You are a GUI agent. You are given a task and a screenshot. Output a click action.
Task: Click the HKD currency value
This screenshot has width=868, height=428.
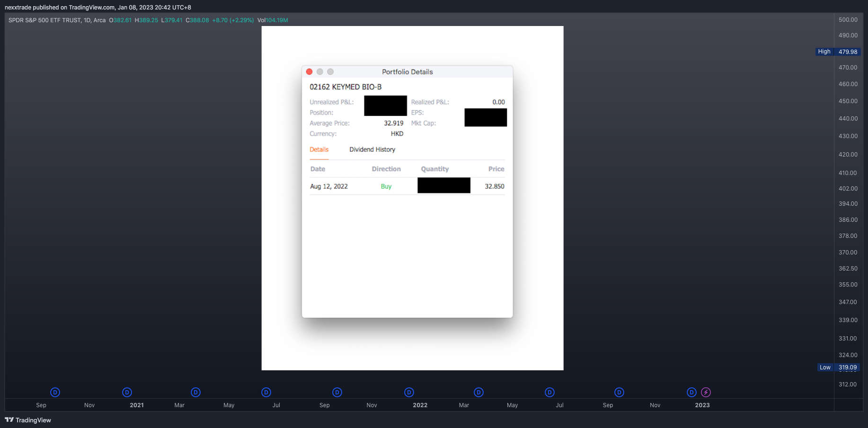[397, 134]
